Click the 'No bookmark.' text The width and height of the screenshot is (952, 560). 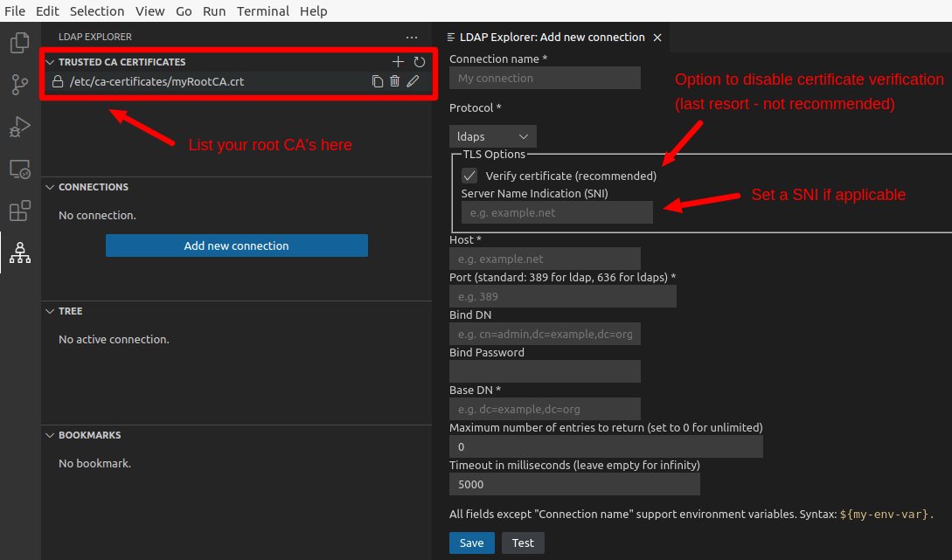94,464
